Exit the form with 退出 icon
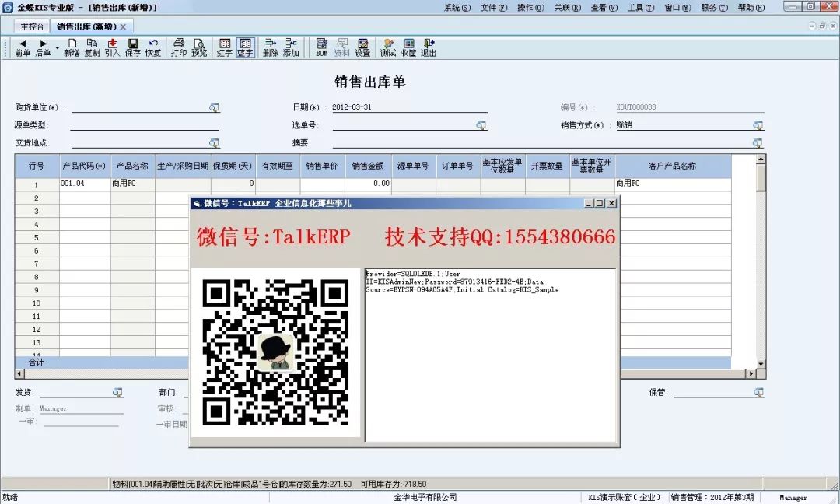 [x=429, y=47]
